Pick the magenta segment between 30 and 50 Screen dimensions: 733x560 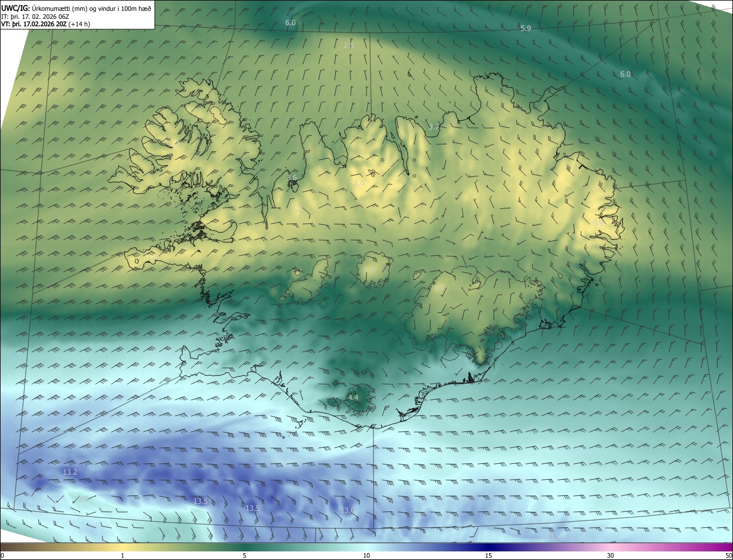point(672,547)
